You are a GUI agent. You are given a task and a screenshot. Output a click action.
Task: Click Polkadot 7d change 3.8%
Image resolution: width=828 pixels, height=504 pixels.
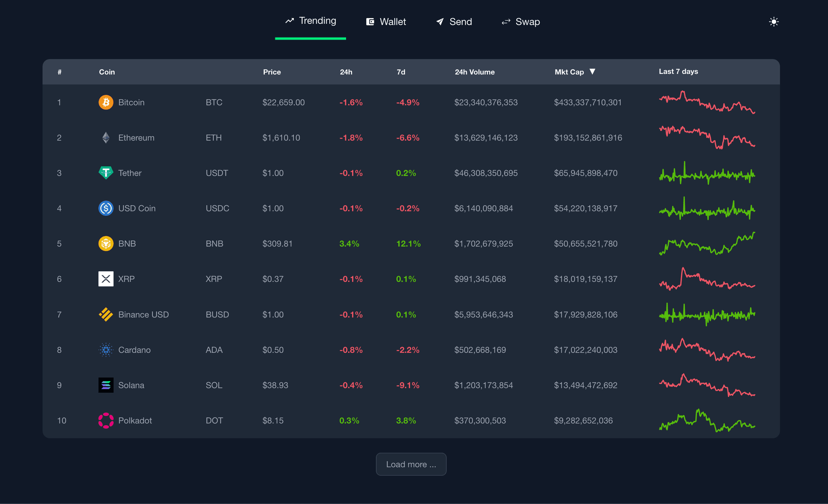(x=406, y=421)
